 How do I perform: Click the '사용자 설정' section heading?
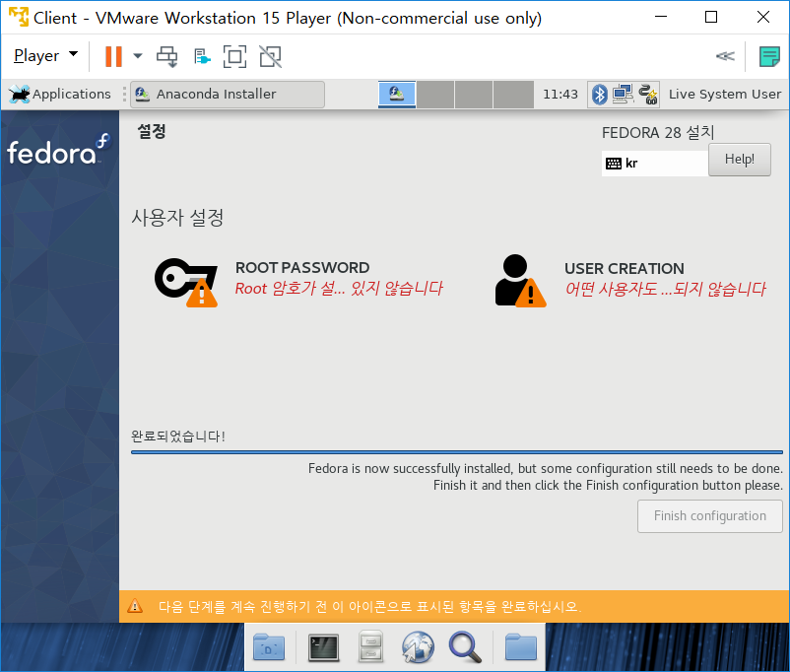click(x=177, y=218)
